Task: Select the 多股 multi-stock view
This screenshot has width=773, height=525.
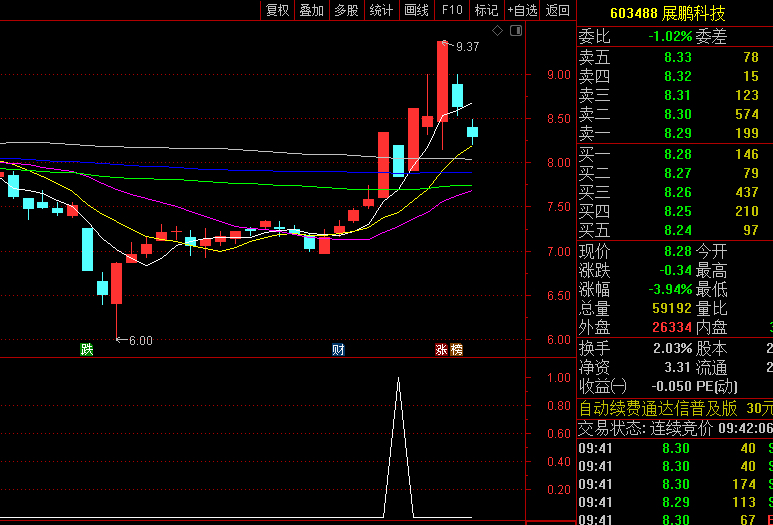Action: pyautogui.click(x=347, y=10)
